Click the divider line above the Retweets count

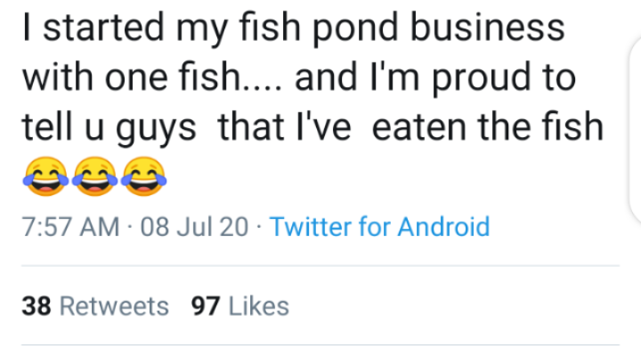click(320, 266)
